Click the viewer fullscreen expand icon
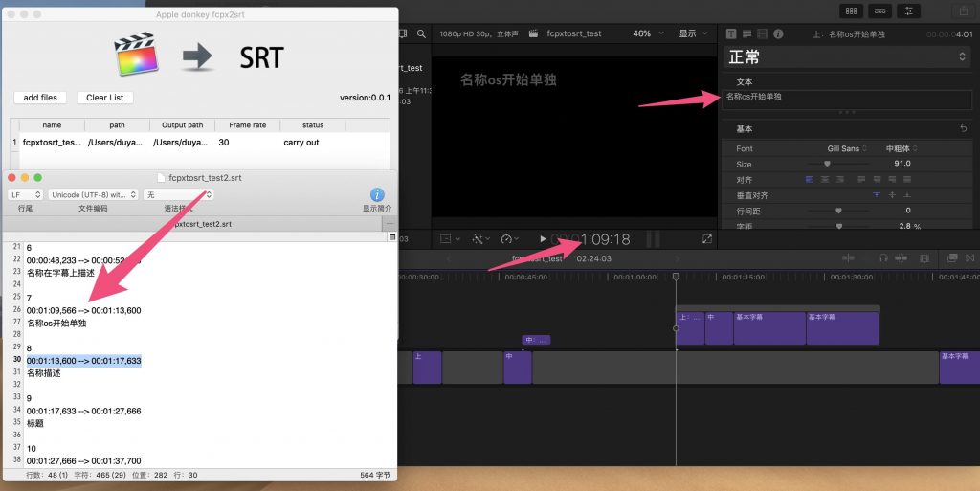The height and width of the screenshot is (491, 980). 707,238
